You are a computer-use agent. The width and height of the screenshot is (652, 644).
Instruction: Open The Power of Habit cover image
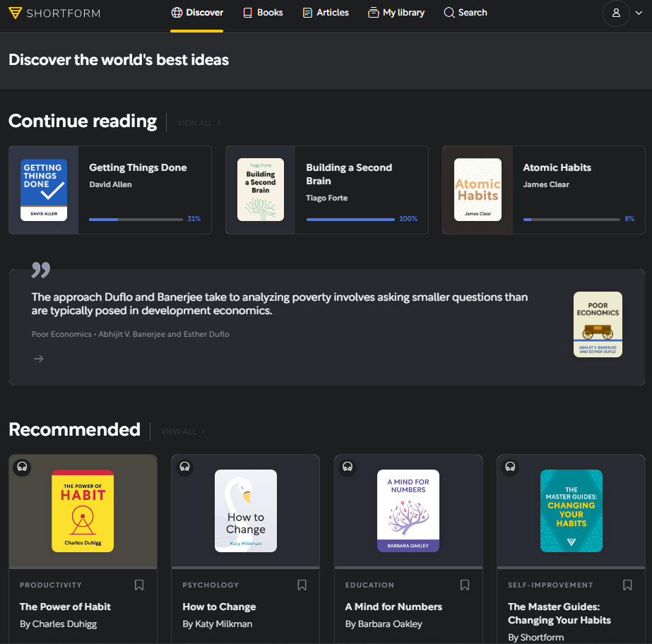click(x=83, y=511)
